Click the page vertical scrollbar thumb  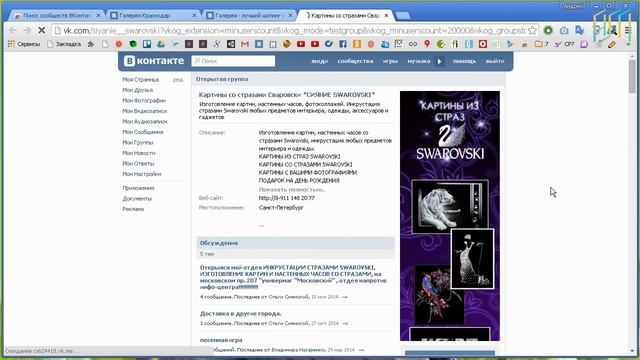click(x=632, y=76)
